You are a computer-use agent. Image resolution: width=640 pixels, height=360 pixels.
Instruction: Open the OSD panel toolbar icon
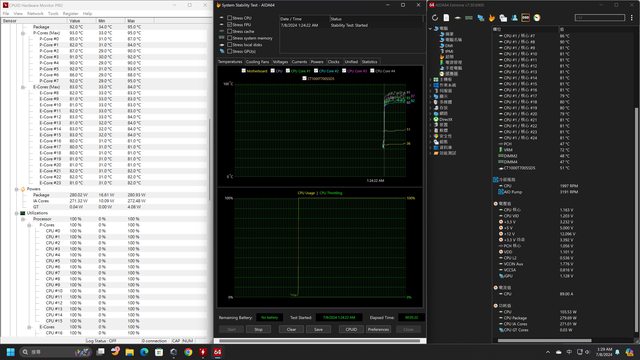525,18
